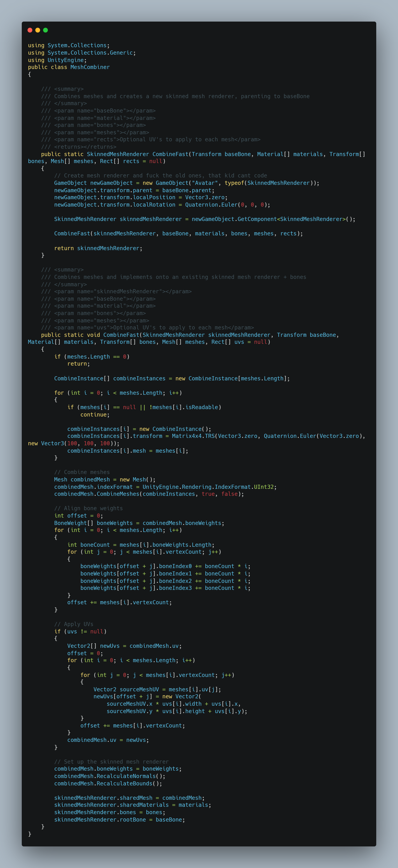
Task: Click 'new Vector3(100, 100, 100));' line
Action: pyautogui.click(x=74, y=444)
